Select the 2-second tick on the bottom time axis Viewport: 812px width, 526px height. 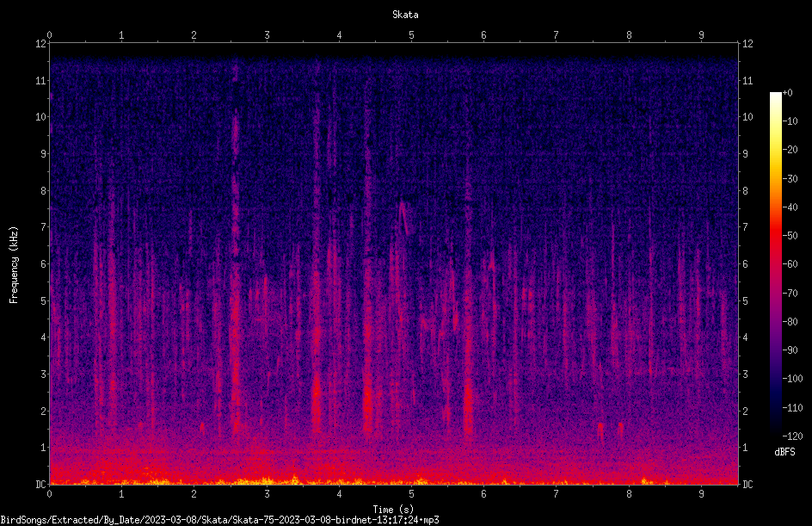coord(194,494)
